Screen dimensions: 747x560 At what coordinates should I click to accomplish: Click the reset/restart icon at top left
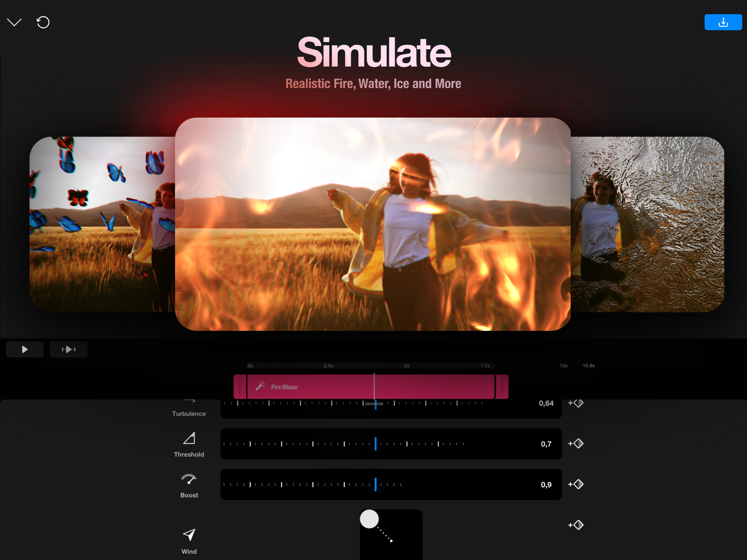tap(43, 22)
